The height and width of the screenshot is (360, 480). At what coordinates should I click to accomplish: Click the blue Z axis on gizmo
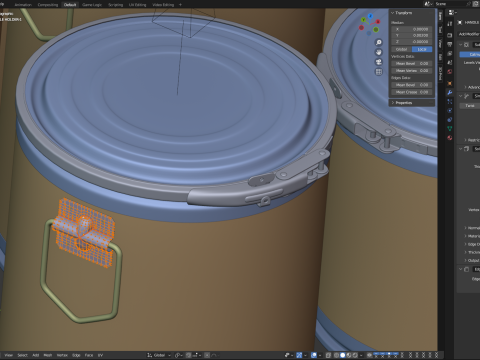[370, 16]
